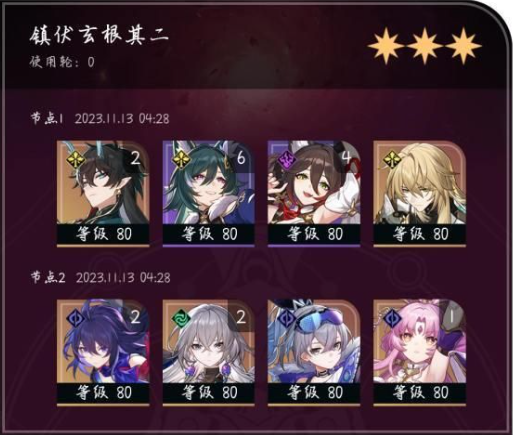Click the green Wind element icon
The height and width of the screenshot is (435, 513).
click(x=183, y=318)
